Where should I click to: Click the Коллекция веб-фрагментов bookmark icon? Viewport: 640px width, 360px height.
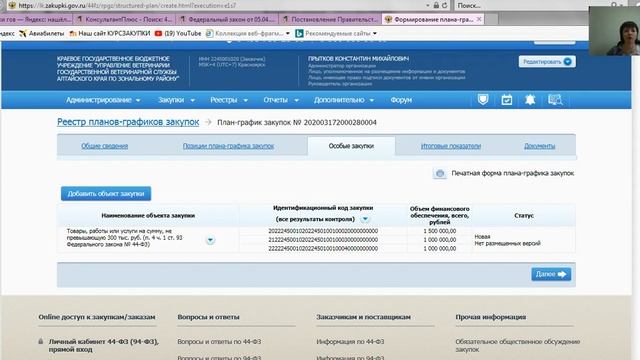tap(209, 33)
